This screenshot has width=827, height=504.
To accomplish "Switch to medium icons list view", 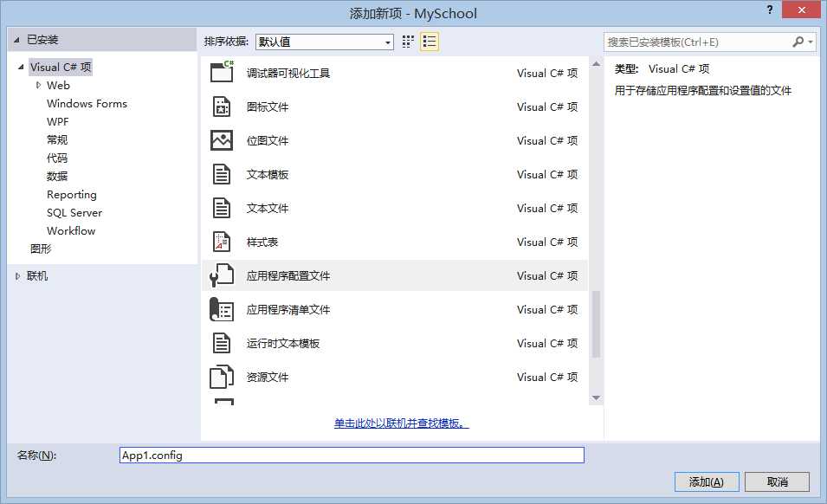I will tap(430, 42).
